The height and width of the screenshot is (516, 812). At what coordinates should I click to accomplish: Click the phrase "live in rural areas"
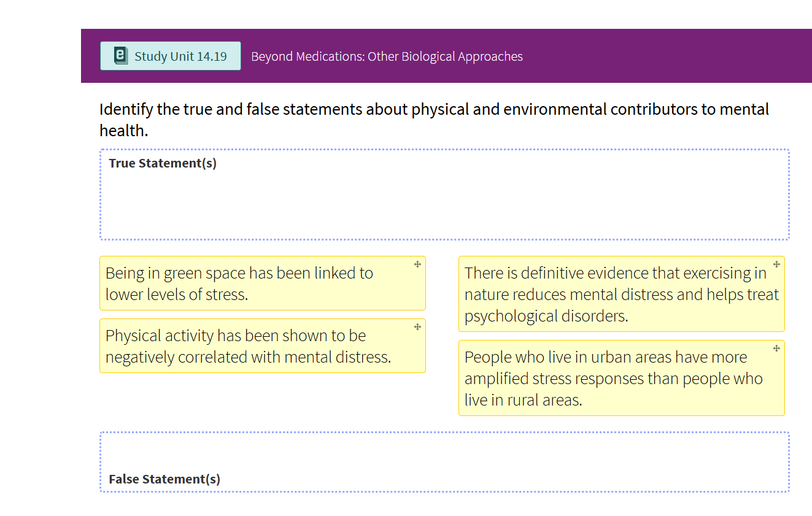(522, 400)
